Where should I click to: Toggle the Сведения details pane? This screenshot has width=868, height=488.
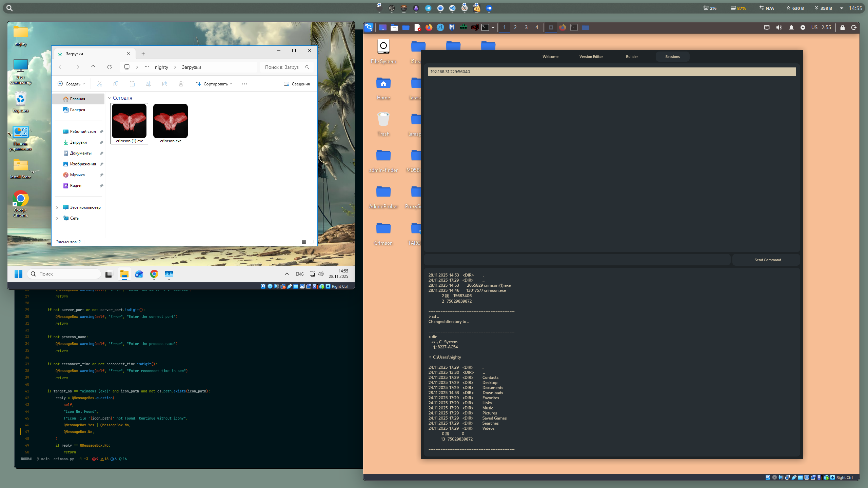(x=297, y=84)
